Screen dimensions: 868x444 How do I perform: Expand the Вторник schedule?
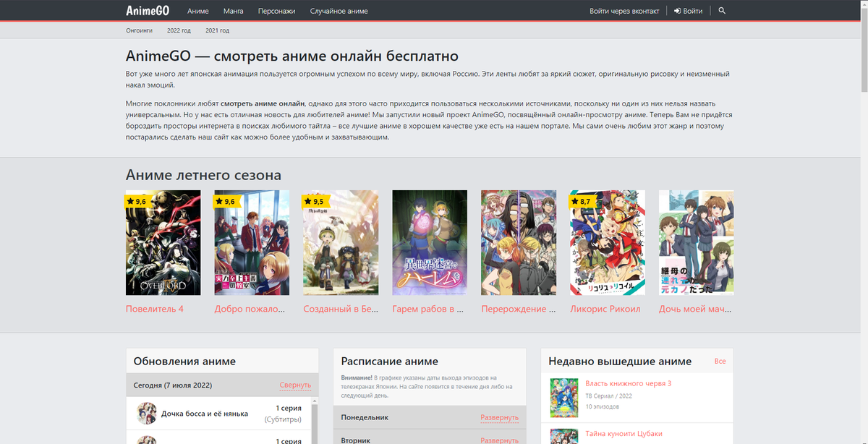(499, 440)
